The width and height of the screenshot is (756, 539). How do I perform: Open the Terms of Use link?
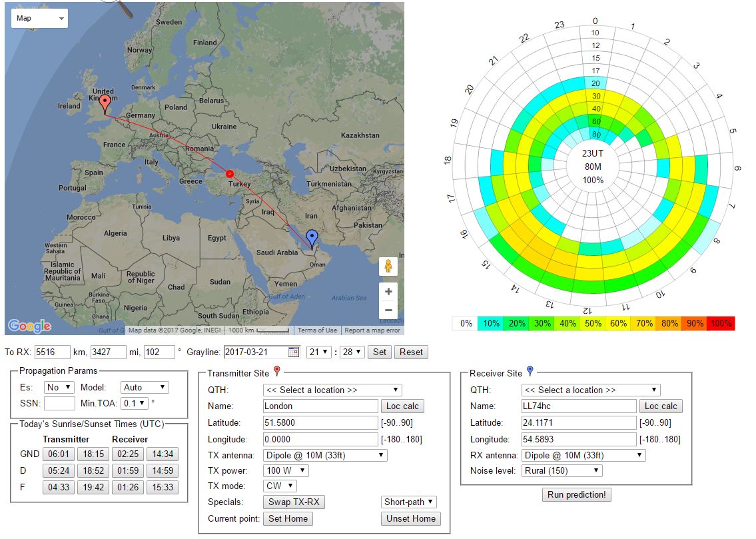317,330
